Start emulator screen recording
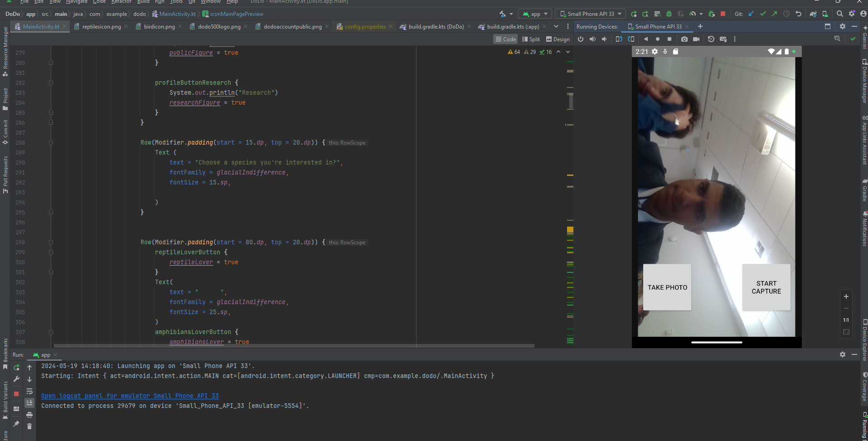The image size is (868, 441). 696,39
